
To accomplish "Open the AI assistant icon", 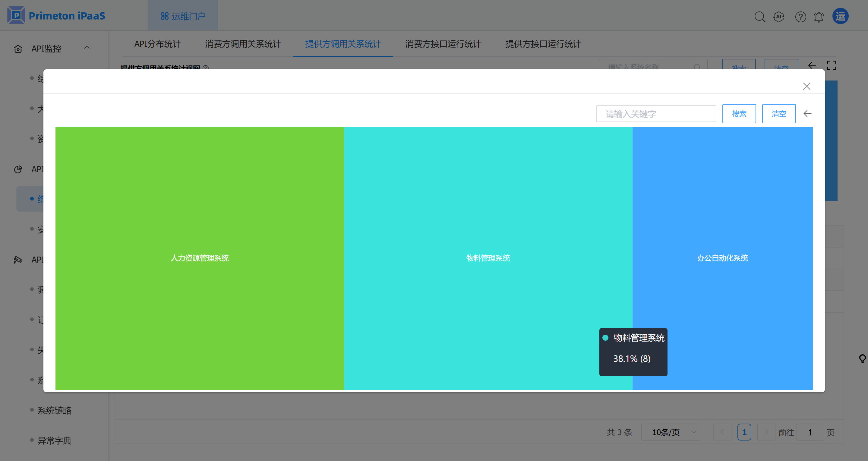I will tap(779, 17).
